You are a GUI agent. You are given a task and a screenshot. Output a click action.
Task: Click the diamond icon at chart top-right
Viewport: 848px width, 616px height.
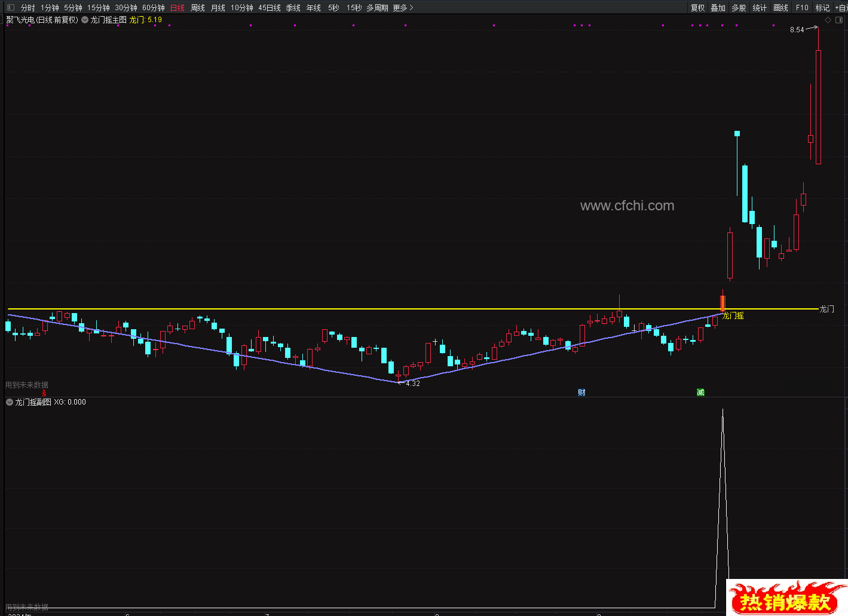point(828,20)
